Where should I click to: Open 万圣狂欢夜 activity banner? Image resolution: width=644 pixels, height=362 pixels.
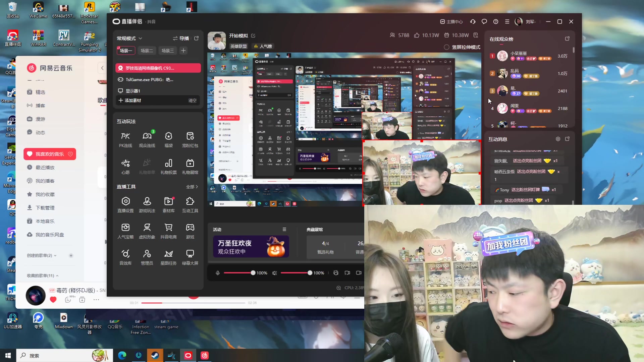pyautogui.click(x=251, y=246)
